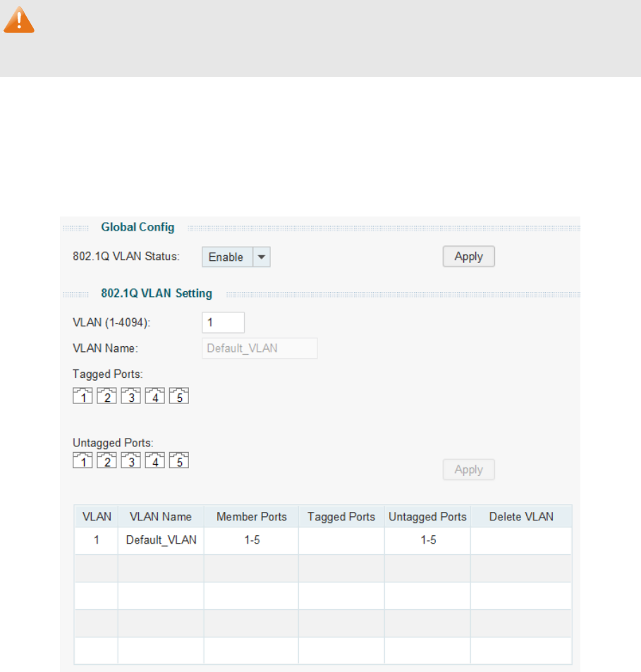641x672 pixels.
Task: Select tagged port 2 icon
Action: [x=106, y=396]
